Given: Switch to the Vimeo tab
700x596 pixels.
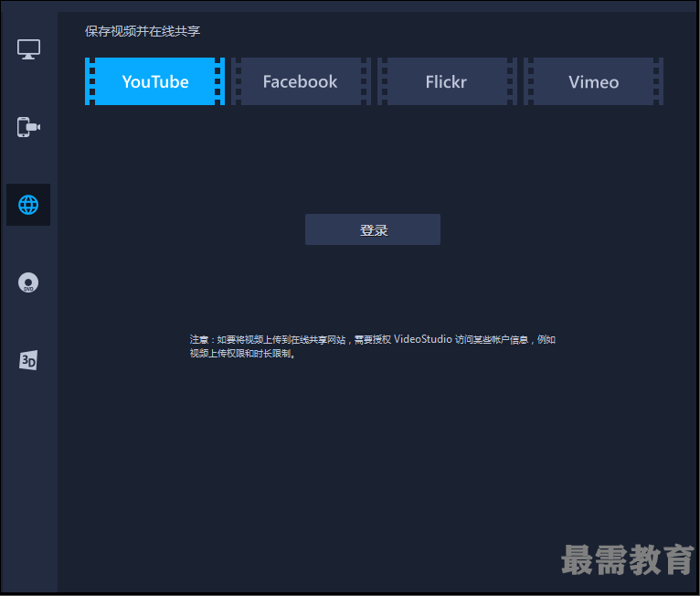Looking at the screenshot, I should [593, 81].
